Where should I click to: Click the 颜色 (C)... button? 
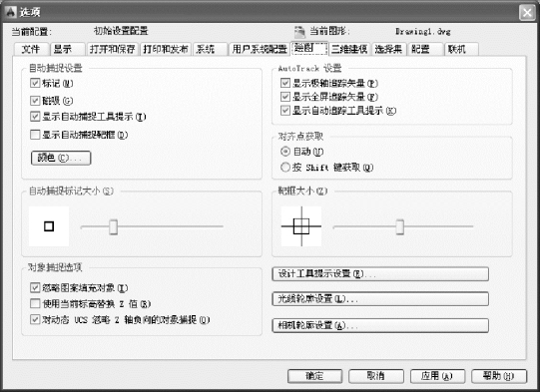[61, 158]
